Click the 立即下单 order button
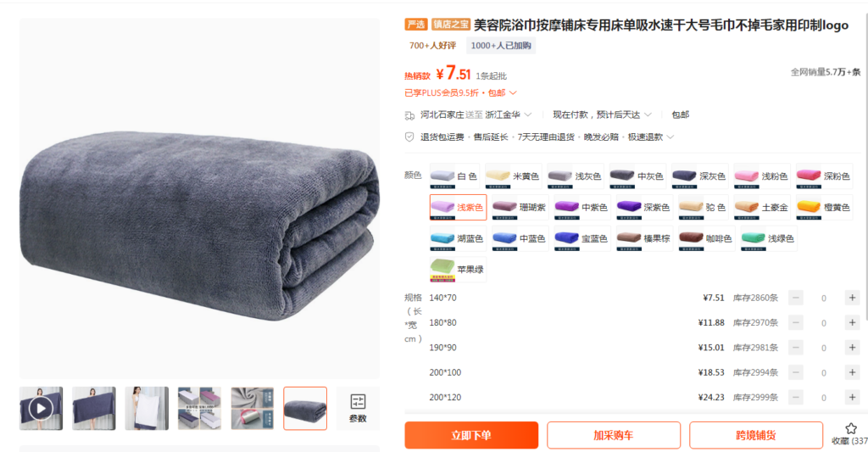Viewport: 868px width, 452px height. click(x=471, y=435)
